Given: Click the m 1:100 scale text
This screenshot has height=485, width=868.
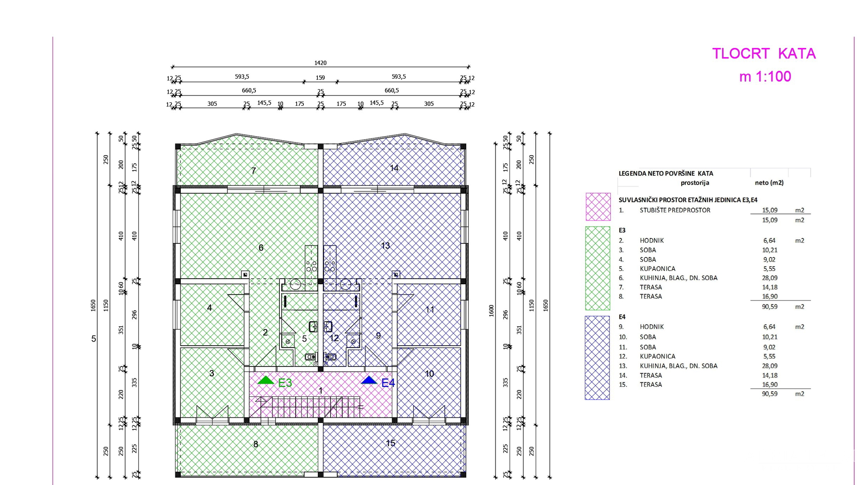Looking at the screenshot, I should (x=765, y=76).
